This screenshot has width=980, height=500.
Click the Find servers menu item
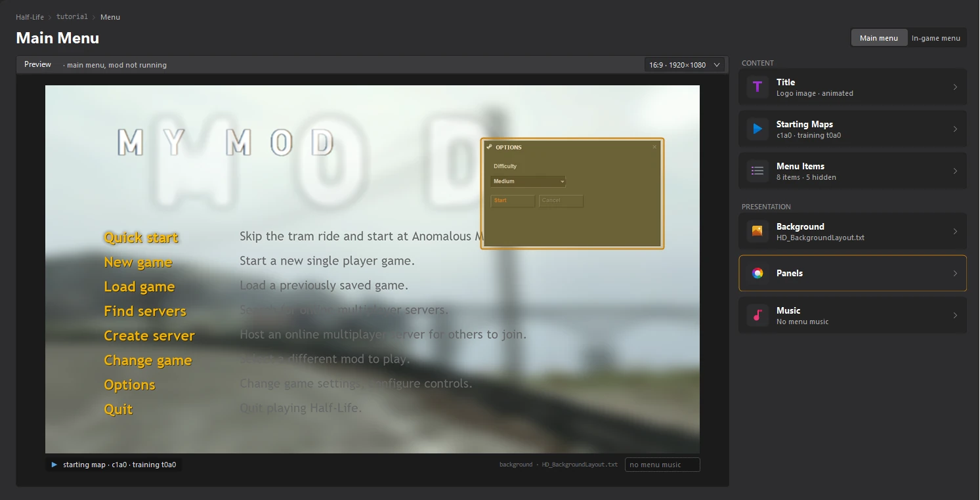point(145,311)
